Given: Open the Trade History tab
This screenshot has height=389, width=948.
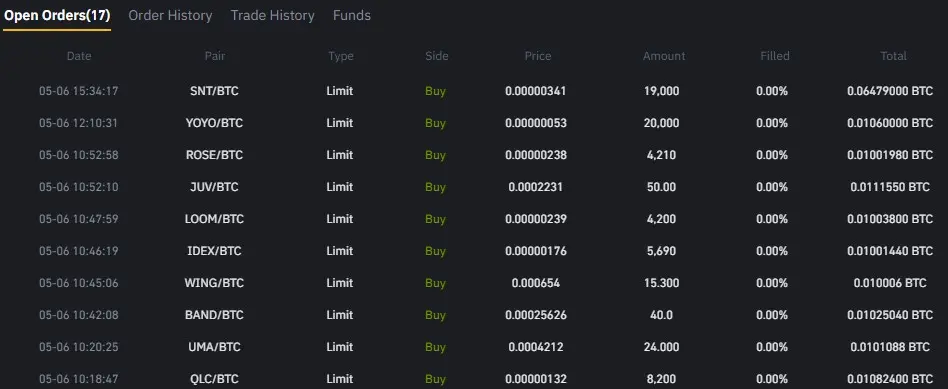Looking at the screenshot, I should tap(272, 16).
